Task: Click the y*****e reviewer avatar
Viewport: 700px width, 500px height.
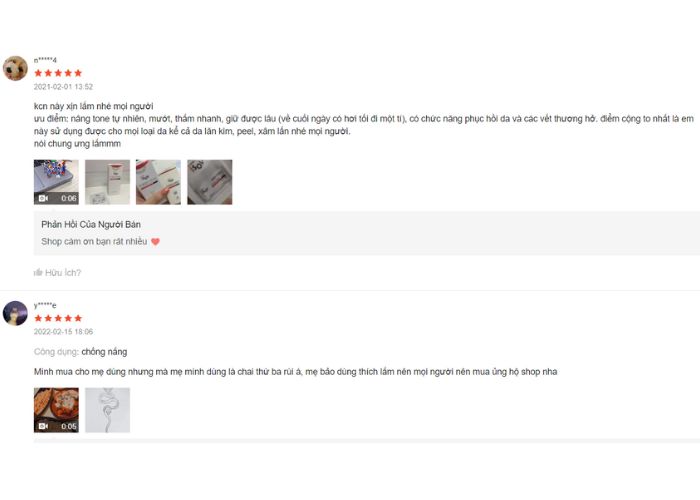Action: pyautogui.click(x=15, y=313)
